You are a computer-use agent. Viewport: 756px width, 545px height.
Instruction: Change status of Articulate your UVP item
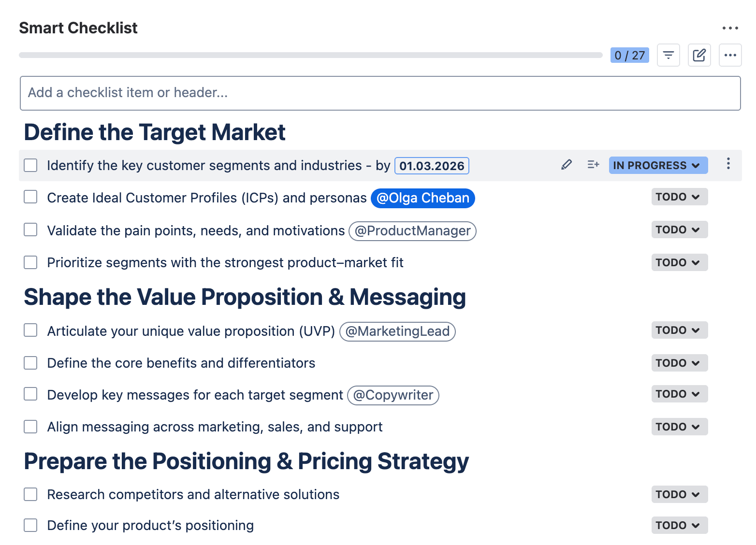tap(679, 330)
